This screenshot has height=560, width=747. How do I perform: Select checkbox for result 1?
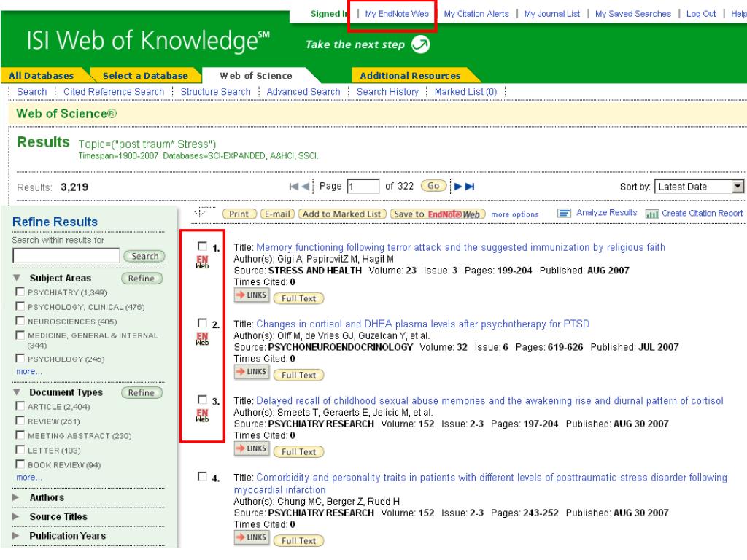point(203,246)
